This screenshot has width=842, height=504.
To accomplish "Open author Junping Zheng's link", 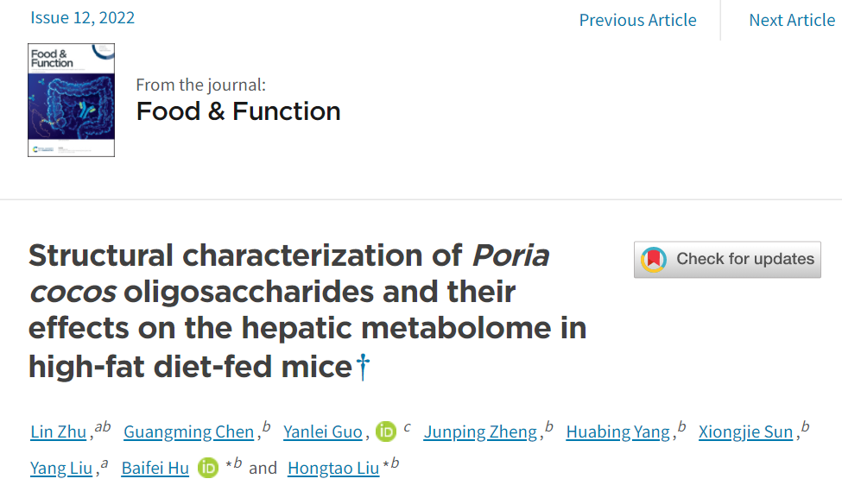I will [x=480, y=432].
